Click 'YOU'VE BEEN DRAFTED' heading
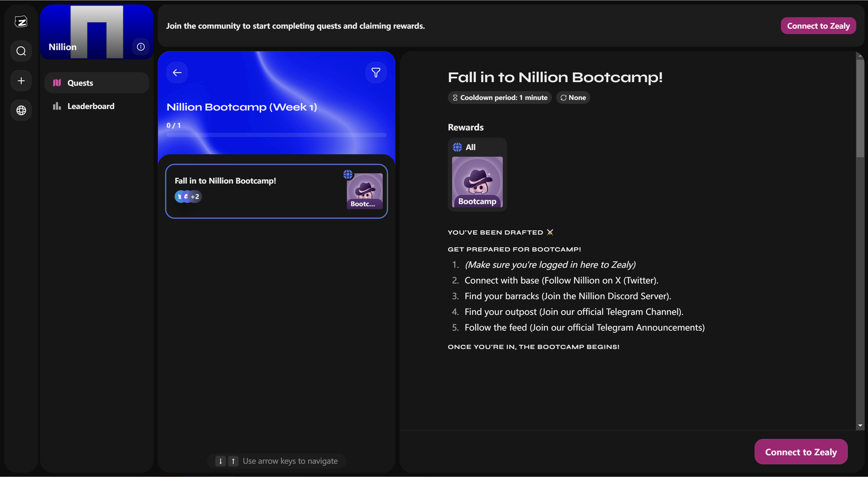This screenshot has height=477, width=868. point(500,232)
